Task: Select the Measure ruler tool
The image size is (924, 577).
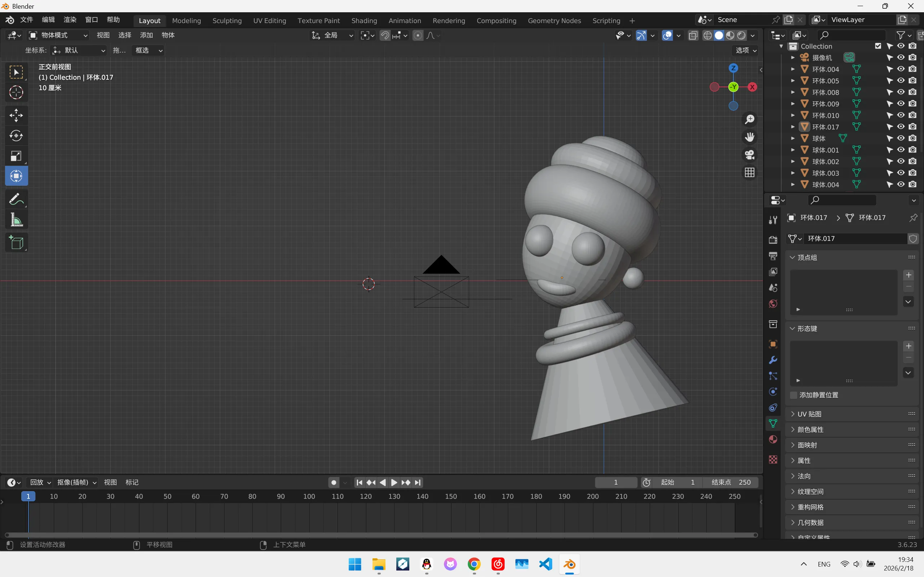Action: [x=16, y=220]
